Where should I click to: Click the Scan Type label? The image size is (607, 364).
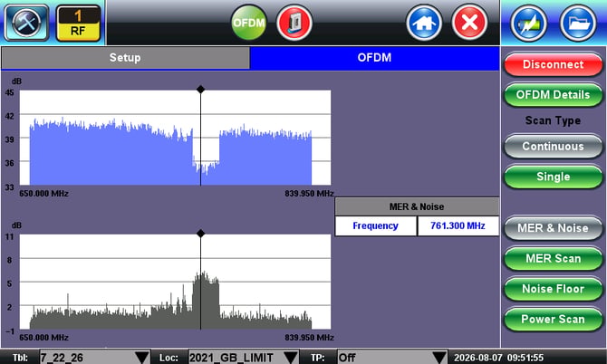pyautogui.click(x=553, y=120)
